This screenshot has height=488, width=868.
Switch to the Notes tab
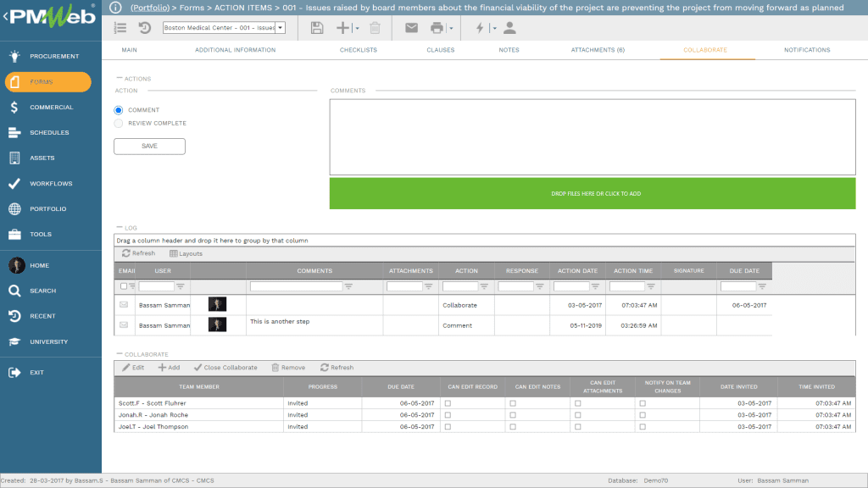click(509, 50)
